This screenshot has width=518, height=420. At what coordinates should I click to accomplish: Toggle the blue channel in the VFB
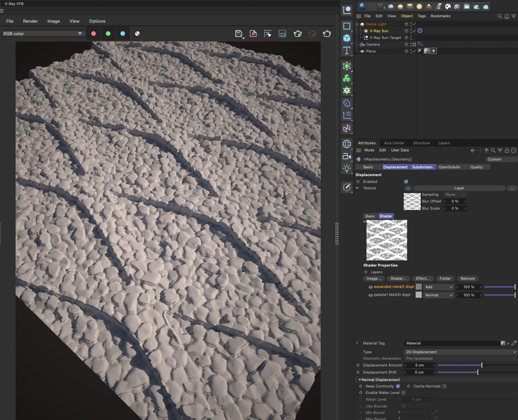123,34
